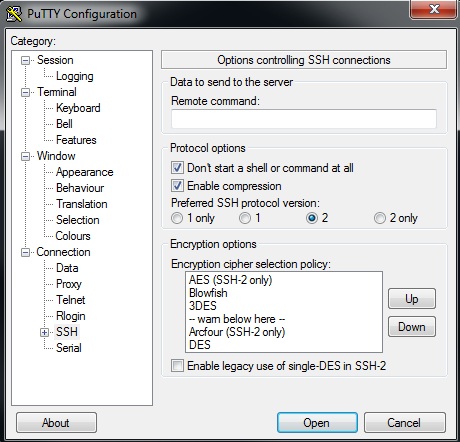Select Blowfish in the cipher list
Screen dimensions: 460x442
click(x=208, y=293)
